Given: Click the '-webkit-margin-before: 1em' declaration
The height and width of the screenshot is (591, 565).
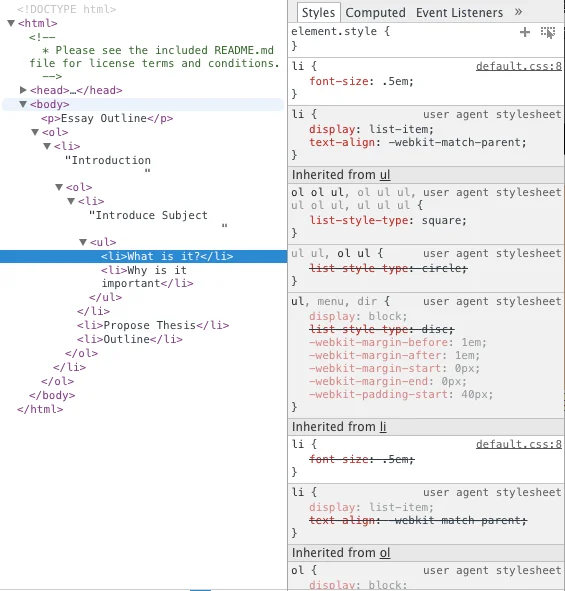Looking at the screenshot, I should [x=398, y=343].
